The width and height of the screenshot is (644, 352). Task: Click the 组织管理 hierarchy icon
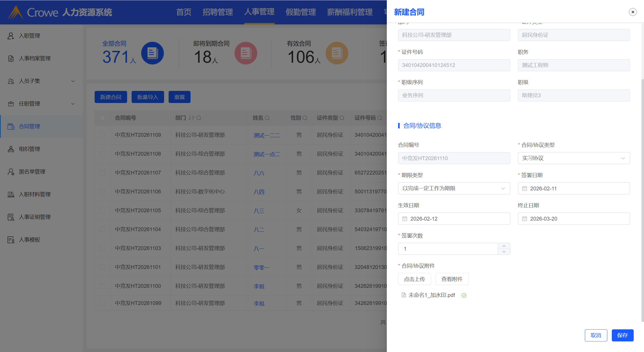(x=11, y=149)
